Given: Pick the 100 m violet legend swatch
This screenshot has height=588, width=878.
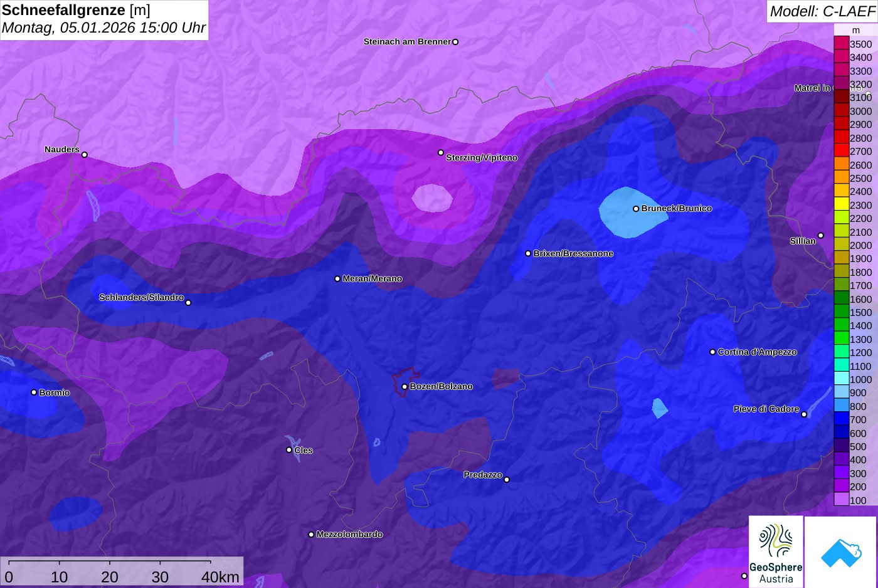Looking at the screenshot, I should 841,500.
